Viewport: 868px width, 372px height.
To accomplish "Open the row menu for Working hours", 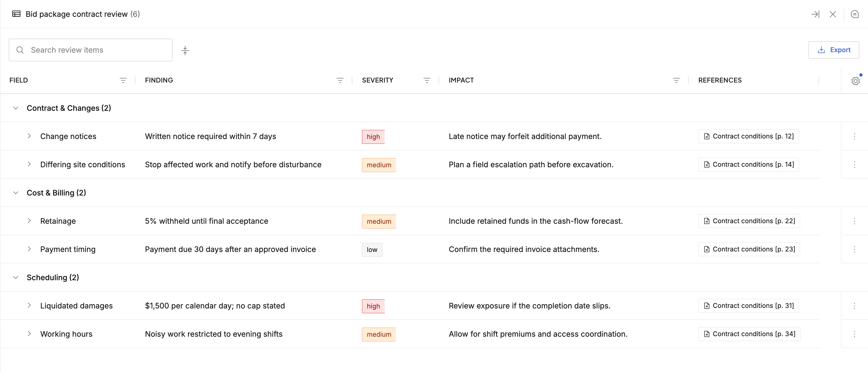I will tap(854, 334).
